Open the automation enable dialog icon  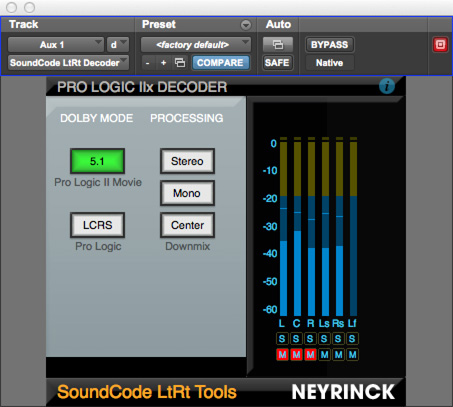pos(278,45)
